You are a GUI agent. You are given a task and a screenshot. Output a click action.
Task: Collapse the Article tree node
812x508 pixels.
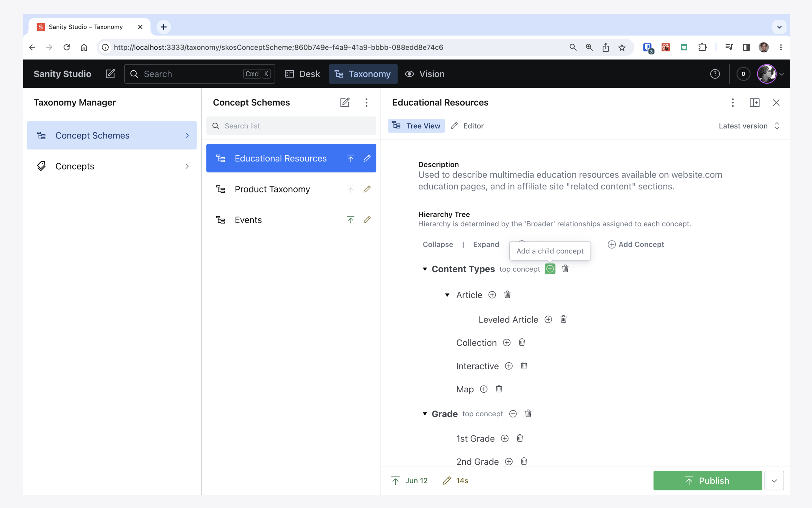pos(447,295)
